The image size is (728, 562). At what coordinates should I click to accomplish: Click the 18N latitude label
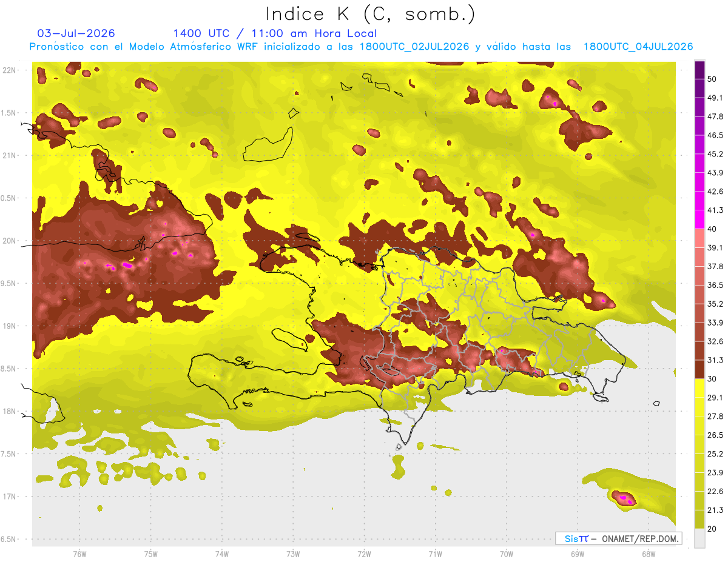point(10,412)
